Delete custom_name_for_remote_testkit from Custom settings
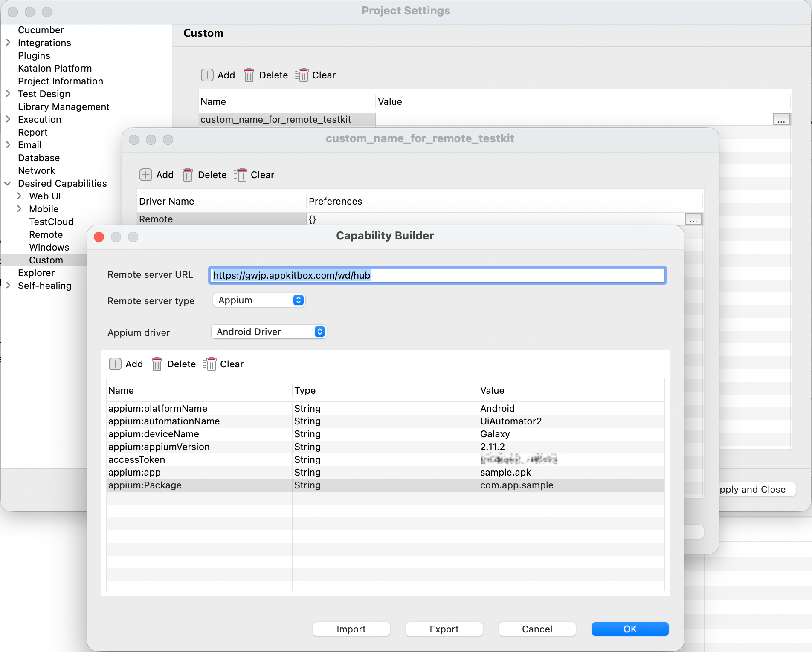 pos(266,75)
